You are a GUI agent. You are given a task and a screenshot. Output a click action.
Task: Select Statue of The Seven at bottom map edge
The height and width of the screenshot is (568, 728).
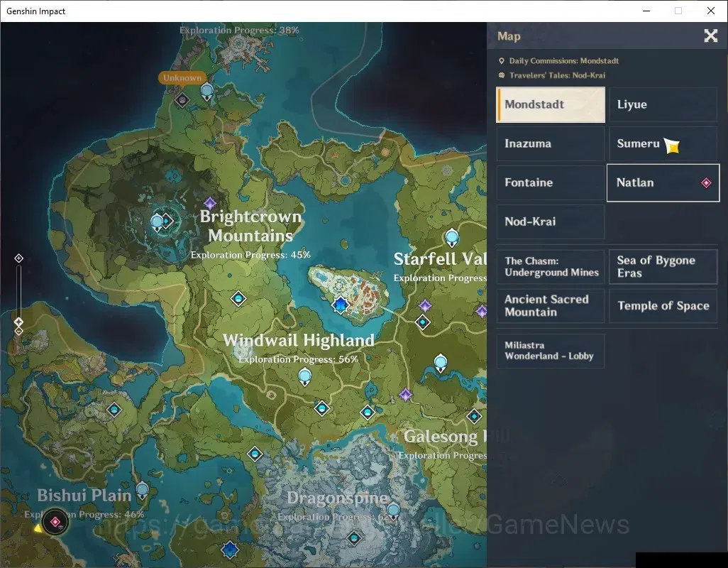click(230, 550)
